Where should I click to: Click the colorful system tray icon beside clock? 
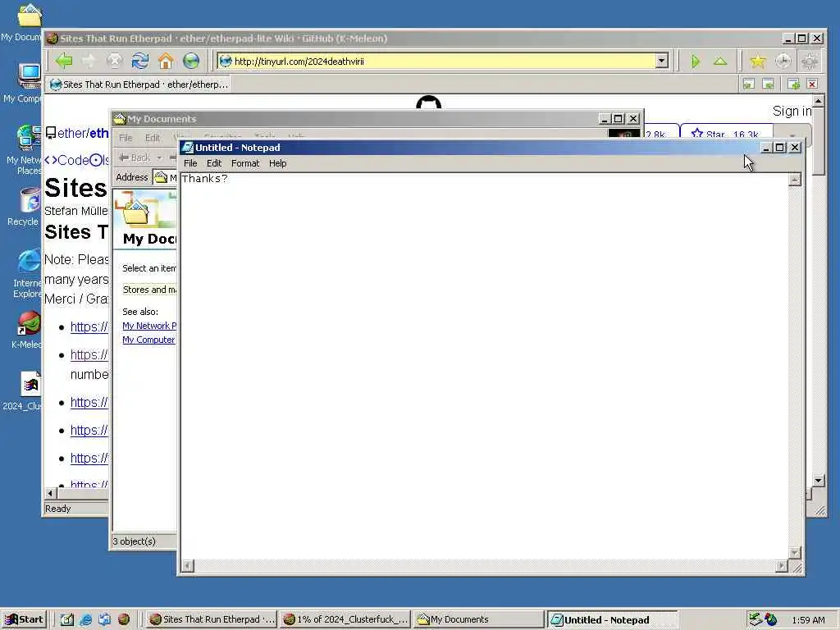click(x=770, y=619)
